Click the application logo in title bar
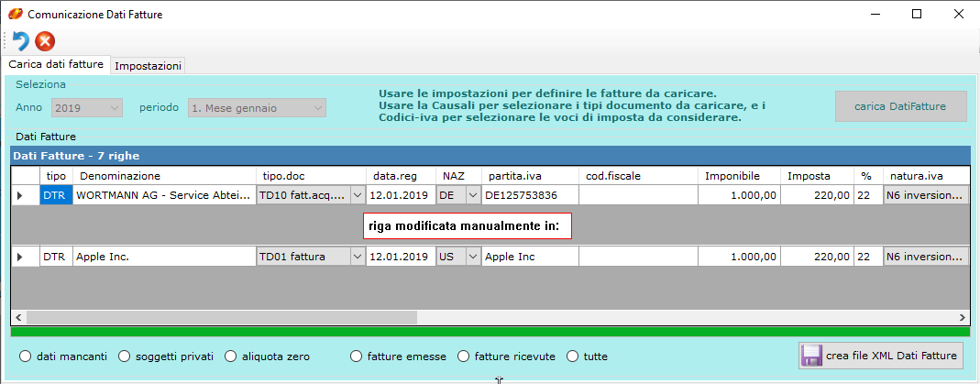This screenshot has width=980, height=384. 15,14
